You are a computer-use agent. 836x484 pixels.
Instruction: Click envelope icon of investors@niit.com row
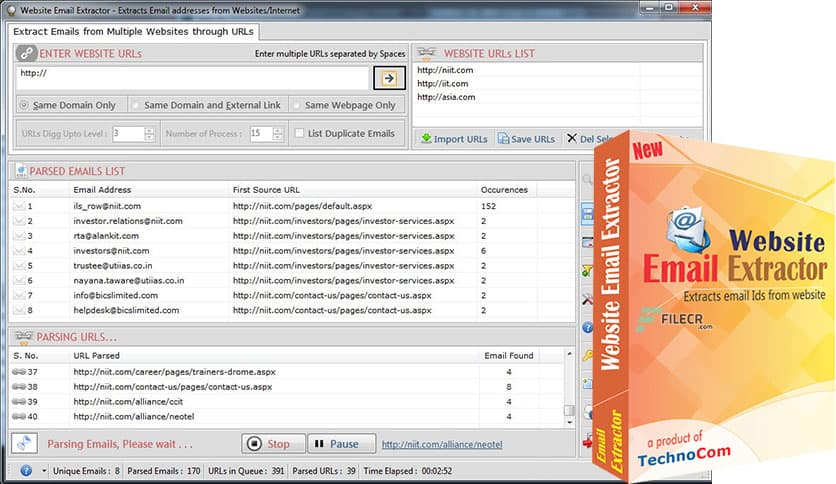19,251
